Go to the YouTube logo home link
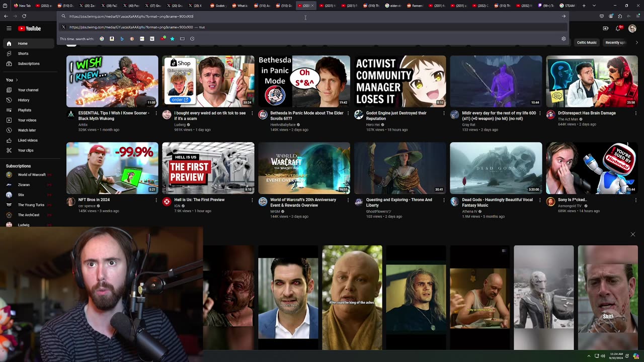 tap(30, 29)
